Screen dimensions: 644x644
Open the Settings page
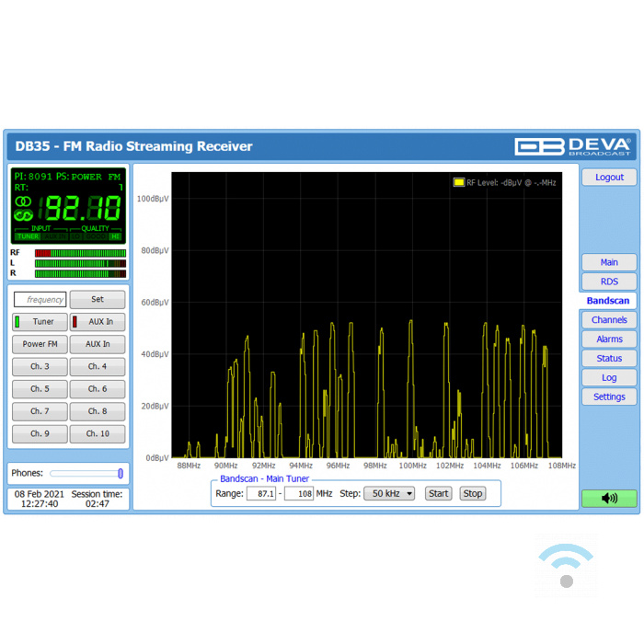click(x=608, y=397)
